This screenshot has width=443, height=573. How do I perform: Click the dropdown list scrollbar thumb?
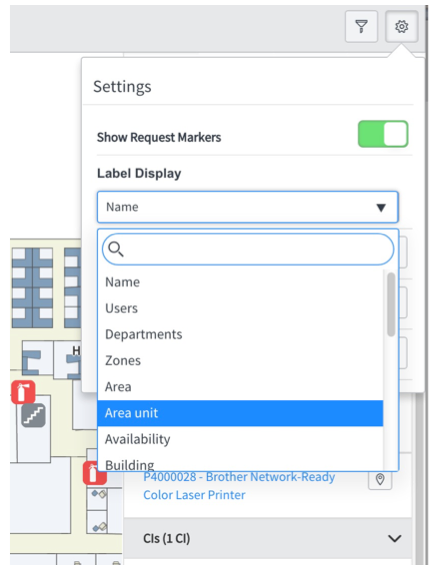(391, 304)
